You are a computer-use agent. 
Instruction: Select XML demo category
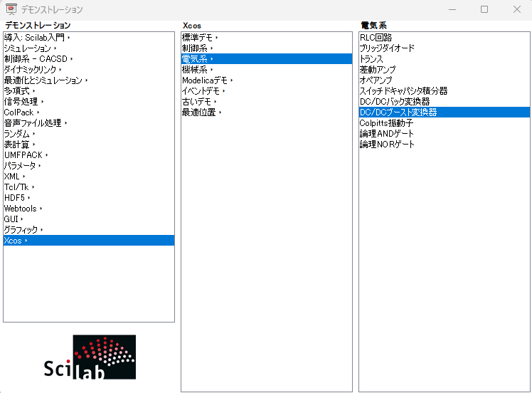click(x=89, y=177)
